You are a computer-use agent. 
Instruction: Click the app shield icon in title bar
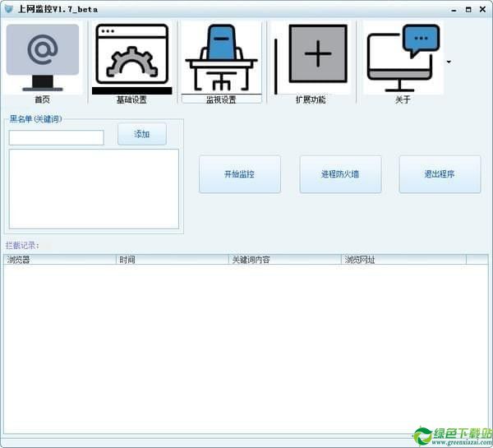tap(9, 9)
